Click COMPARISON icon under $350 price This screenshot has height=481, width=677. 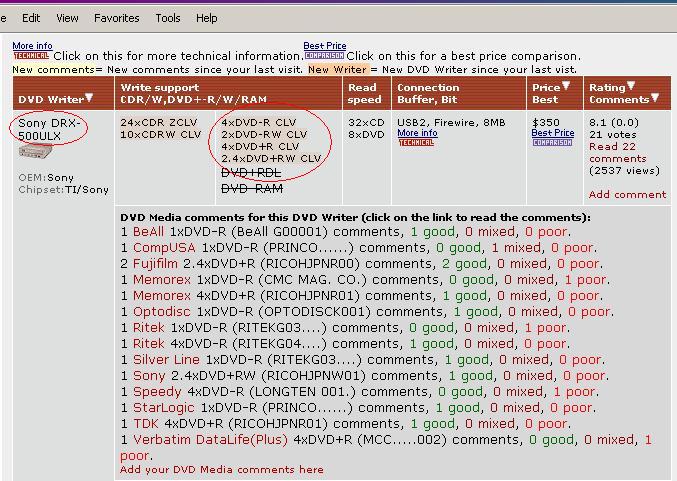tap(553, 142)
